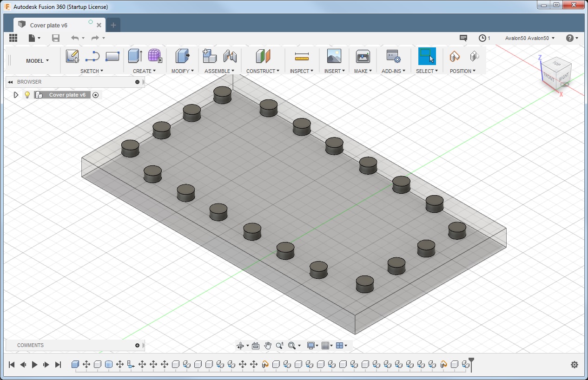Viewport: 588px width, 380px height.
Task: Redo the last undone action
Action: pyautogui.click(x=95, y=38)
